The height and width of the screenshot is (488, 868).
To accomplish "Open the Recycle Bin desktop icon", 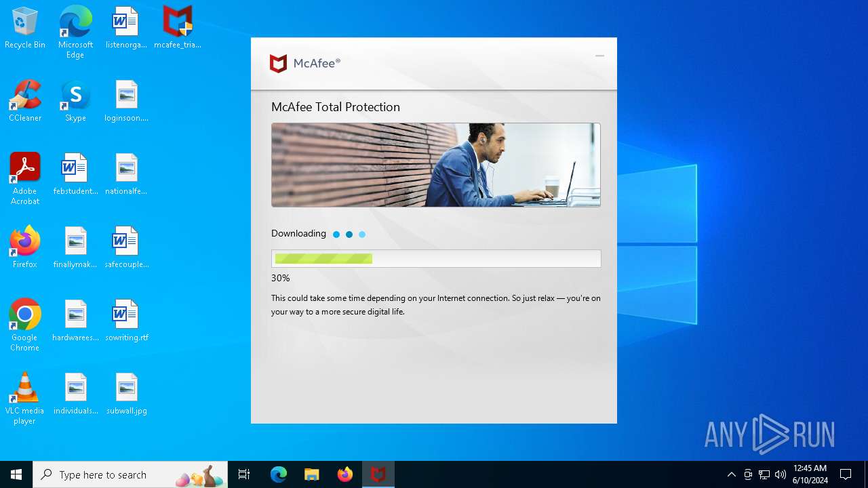I will (x=25, y=28).
